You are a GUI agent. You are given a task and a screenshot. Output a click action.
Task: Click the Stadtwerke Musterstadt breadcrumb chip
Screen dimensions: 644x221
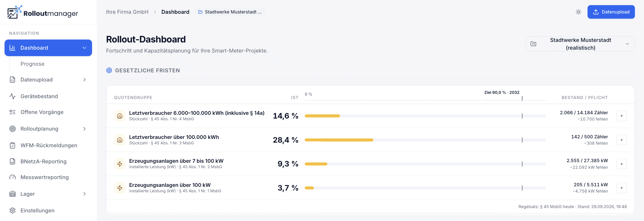(x=230, y=12)
